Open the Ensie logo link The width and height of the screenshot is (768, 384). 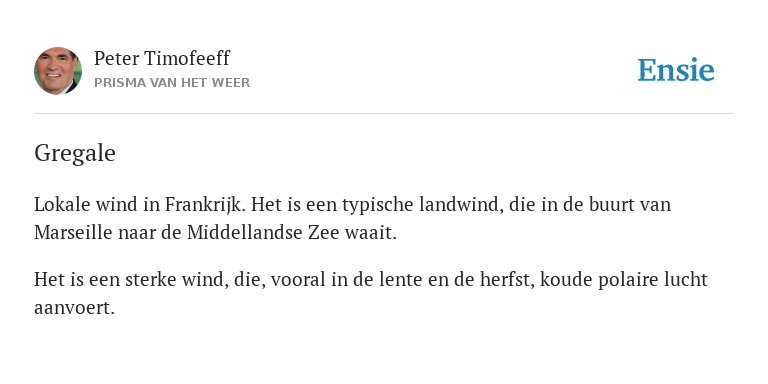[x=676, y=70]
